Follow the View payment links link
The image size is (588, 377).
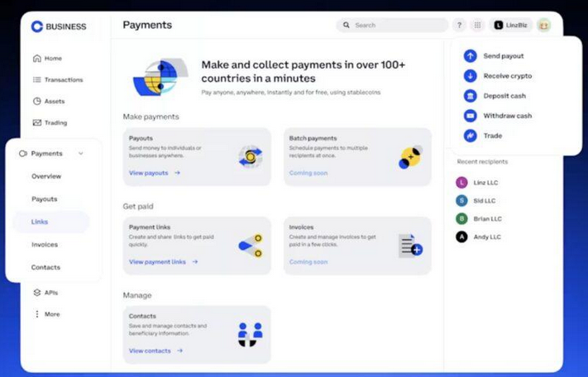point(163,261)
